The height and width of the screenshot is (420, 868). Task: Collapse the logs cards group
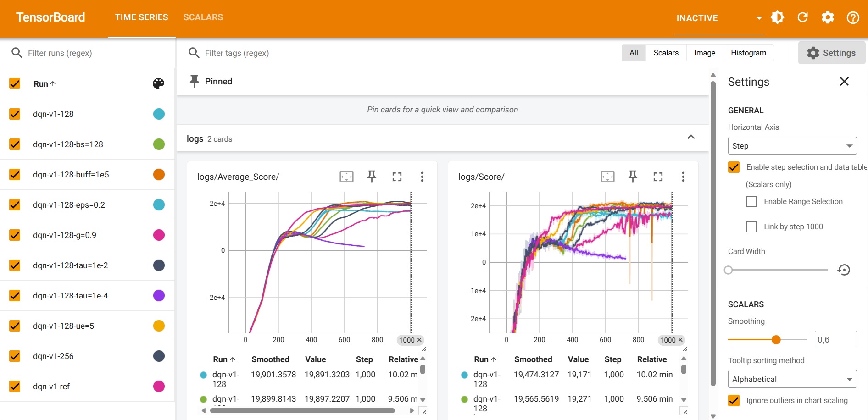click(691, 137)
